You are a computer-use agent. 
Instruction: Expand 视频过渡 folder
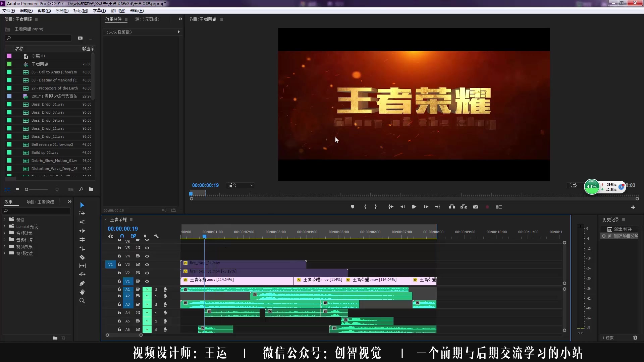tap(5, 253)
